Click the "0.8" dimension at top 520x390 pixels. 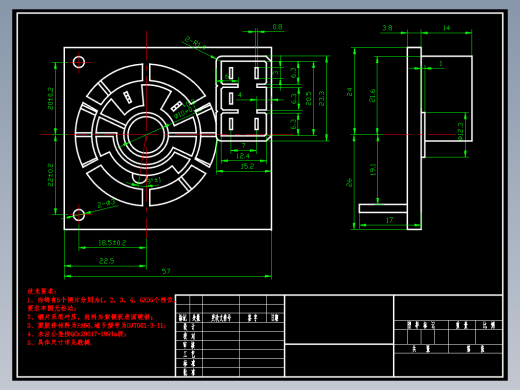coord(277,27)
